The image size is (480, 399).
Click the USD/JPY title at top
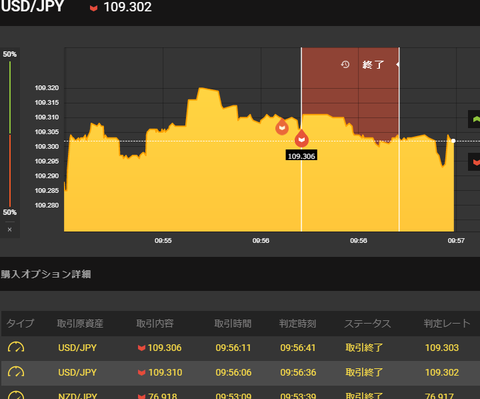pyautogui.click(x=32, y=7)
